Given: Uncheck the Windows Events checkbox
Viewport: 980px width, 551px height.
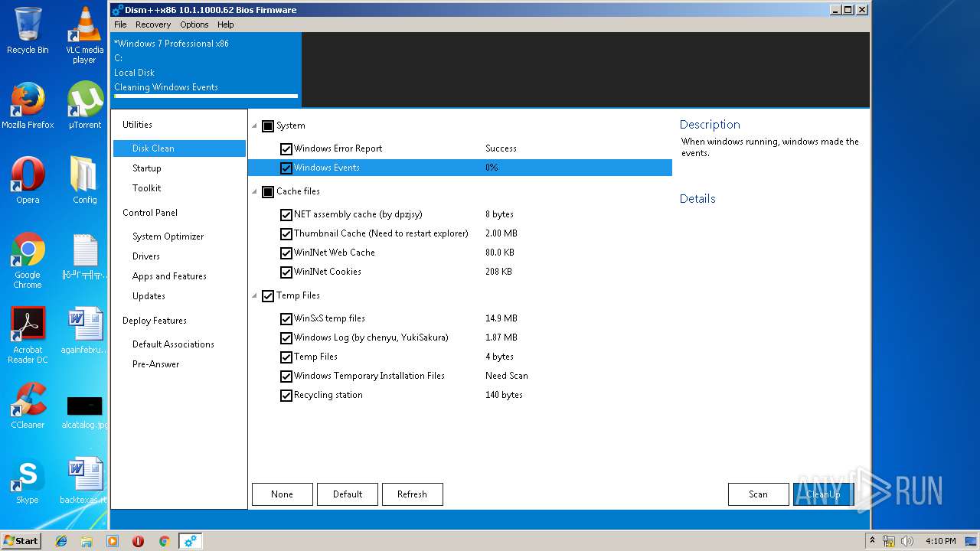Looking at the screenshot, I should (286, 168).
